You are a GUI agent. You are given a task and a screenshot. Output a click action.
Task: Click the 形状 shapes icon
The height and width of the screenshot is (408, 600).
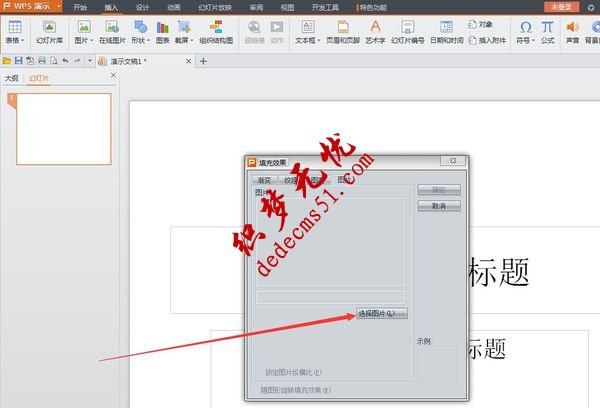tap(140, 27)
